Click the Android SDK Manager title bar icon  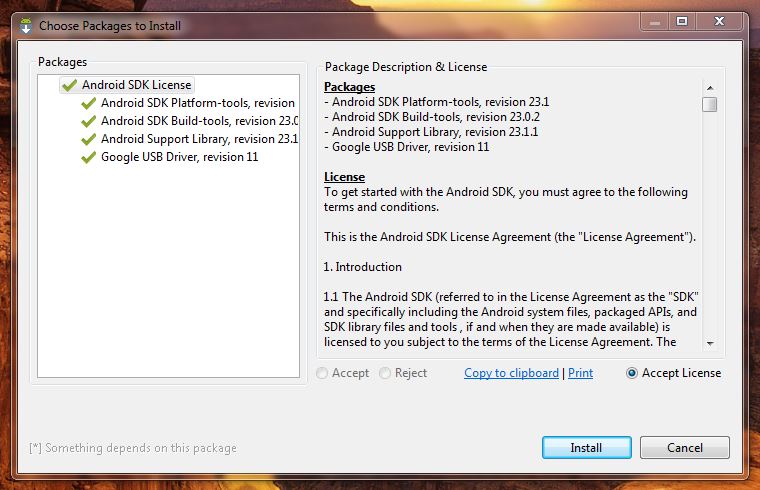pos(26,26)
